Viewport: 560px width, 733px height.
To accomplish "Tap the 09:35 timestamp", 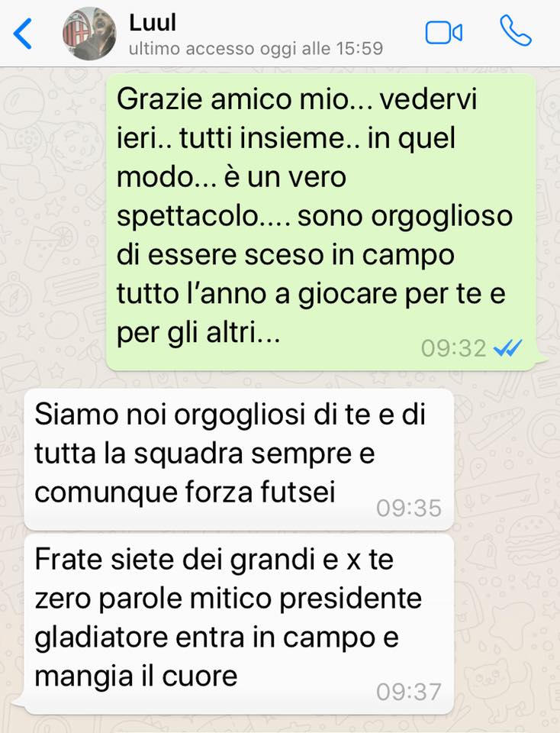I will (409, 509).
